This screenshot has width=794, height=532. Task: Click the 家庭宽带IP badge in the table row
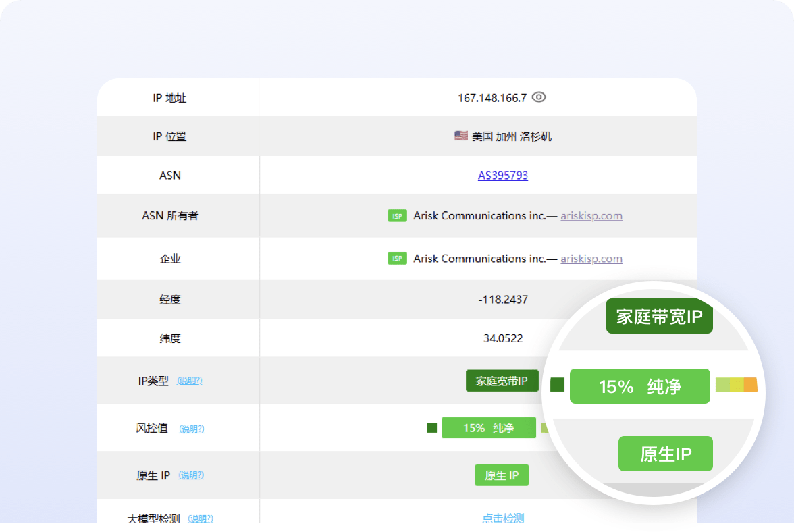point(502,381)
